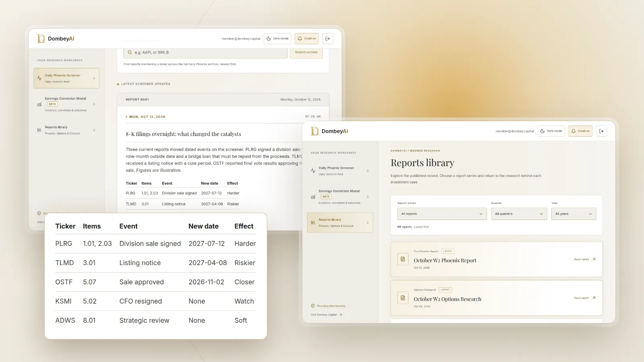Switch on Dark mode in the Reports library window
Viewport: 644px width, 362px height.
pyautogui.click(x=551, y=131)
